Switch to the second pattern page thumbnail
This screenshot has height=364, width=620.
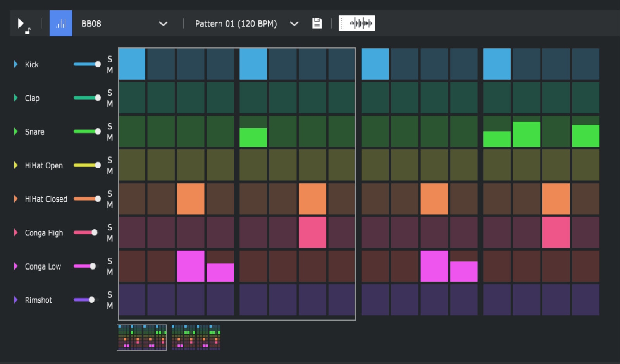click(196, 337)
